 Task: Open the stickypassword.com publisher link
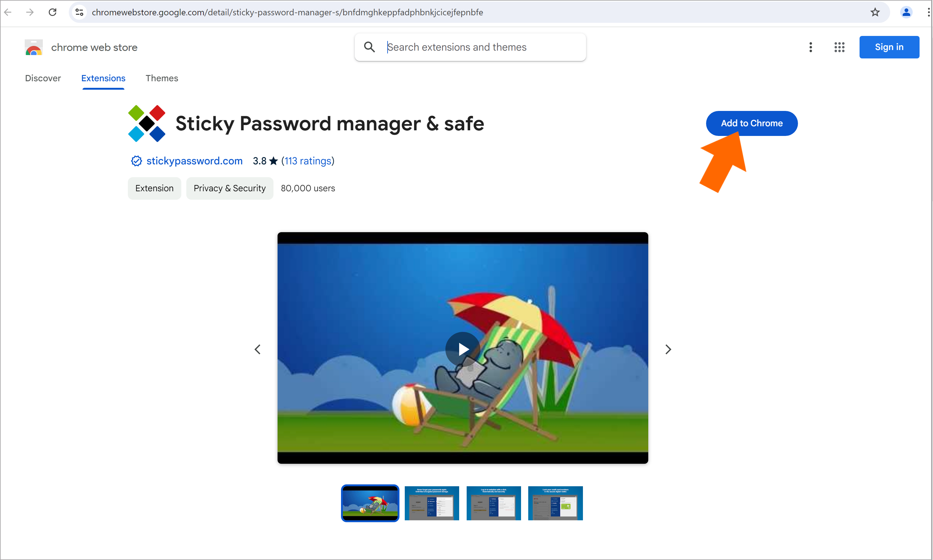(194, 161)
